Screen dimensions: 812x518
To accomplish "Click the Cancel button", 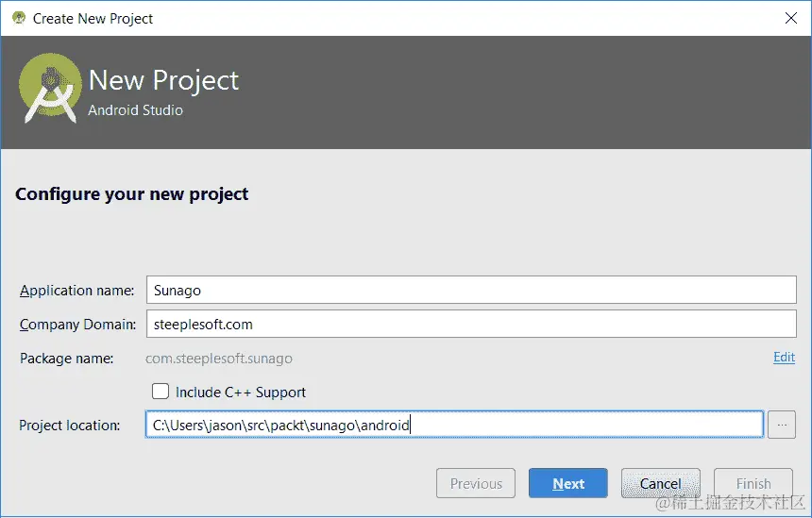I will [x=660, y=483].
